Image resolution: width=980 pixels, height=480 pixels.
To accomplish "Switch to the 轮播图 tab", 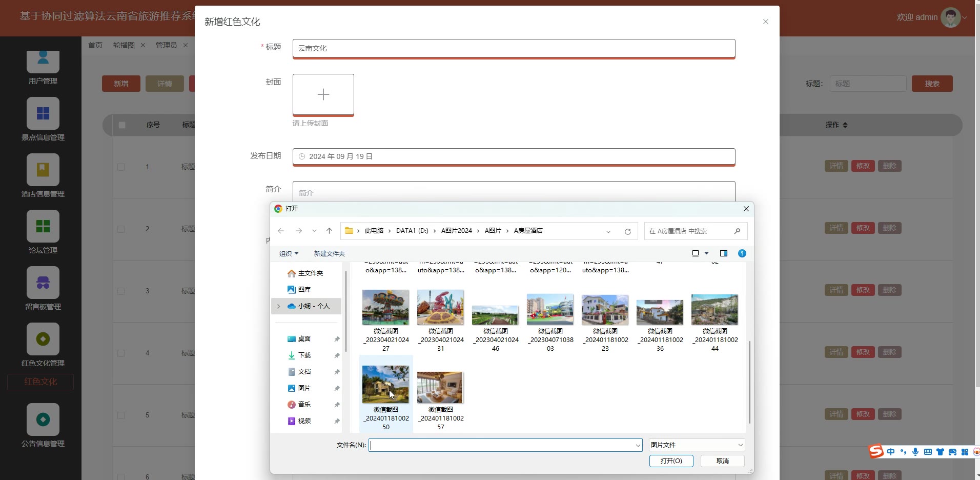I will 124,45.
